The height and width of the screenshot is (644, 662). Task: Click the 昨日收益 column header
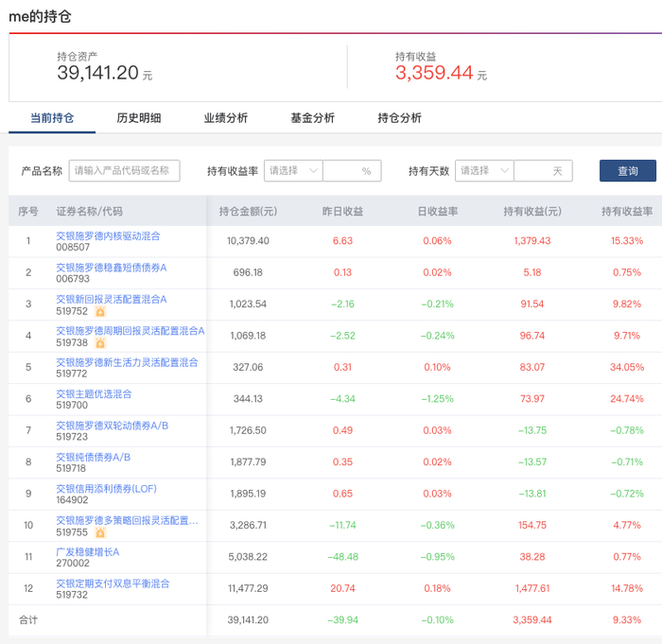(342, 211)
